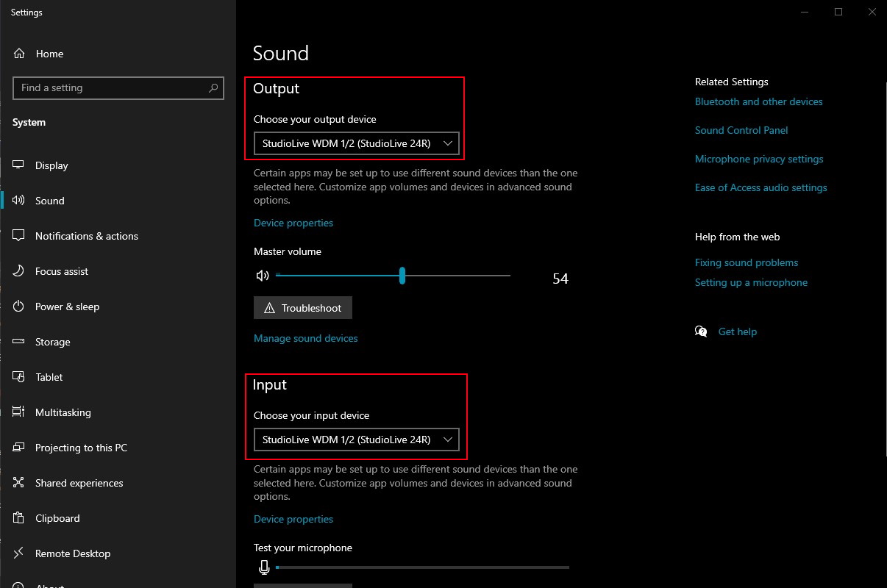
Task: Open the input device dropdown
Action: pos(357,440)
